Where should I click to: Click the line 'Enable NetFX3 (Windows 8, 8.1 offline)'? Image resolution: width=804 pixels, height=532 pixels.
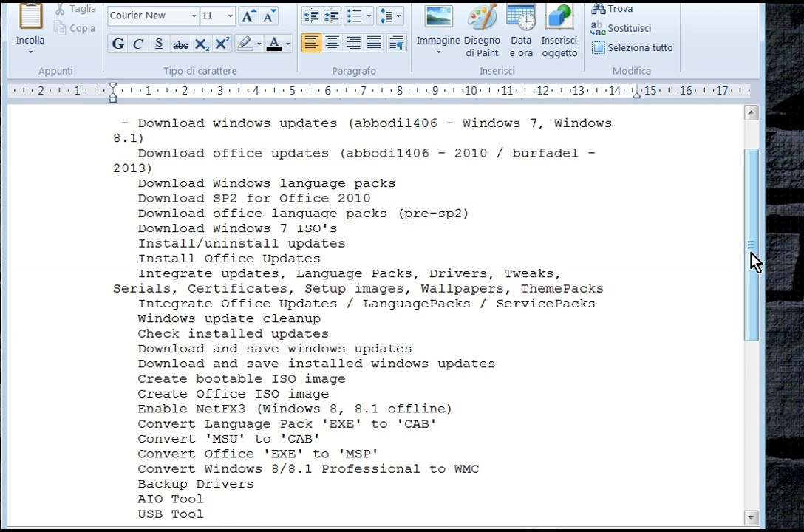click(x=295, y=409)
